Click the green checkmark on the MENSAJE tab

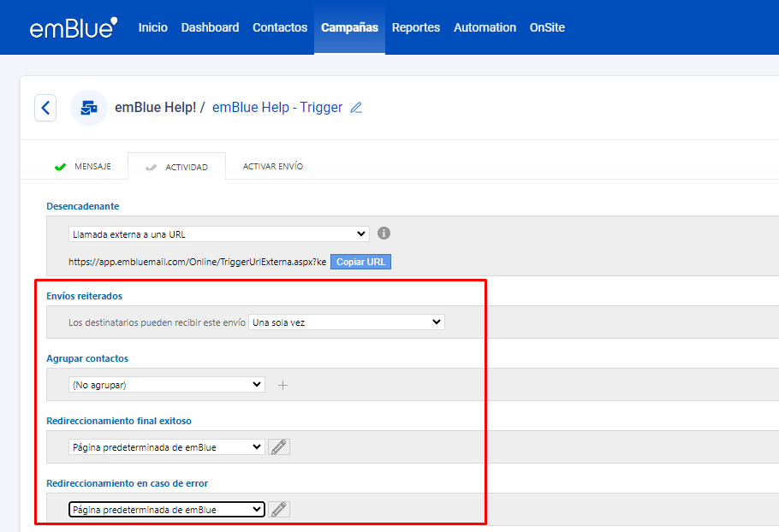[x=60, y=167]
